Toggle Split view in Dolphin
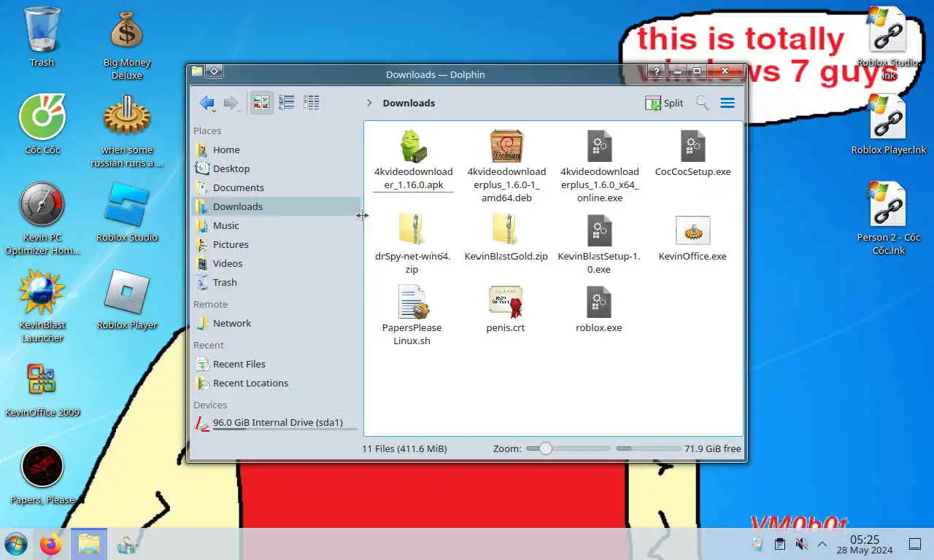934x560 pixels. 664,103
